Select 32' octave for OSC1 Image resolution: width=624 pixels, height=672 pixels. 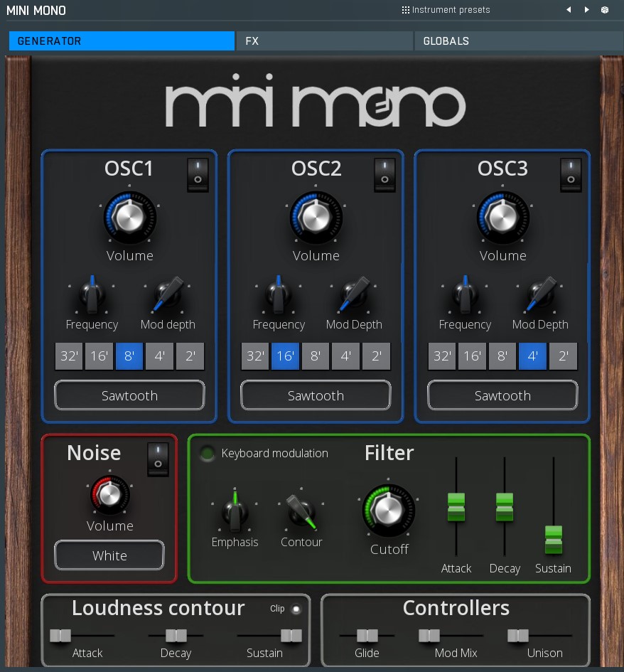(x=69, y=356)
